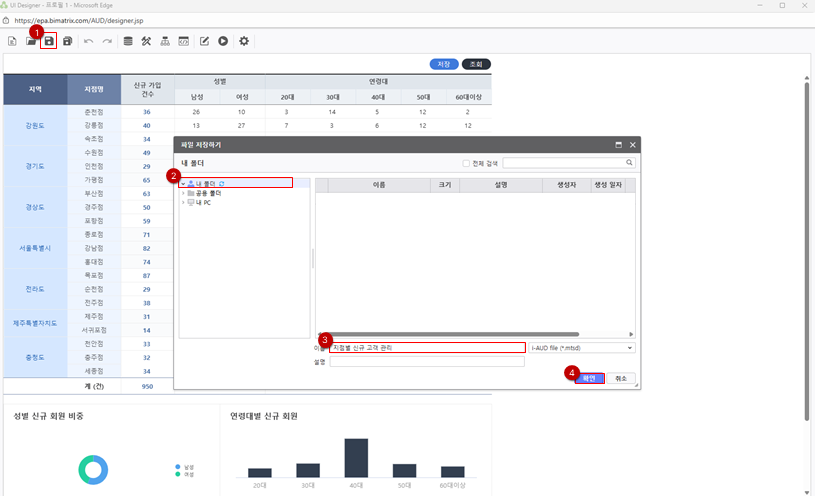Click the Save icon in the toolbar

point(49,41)
